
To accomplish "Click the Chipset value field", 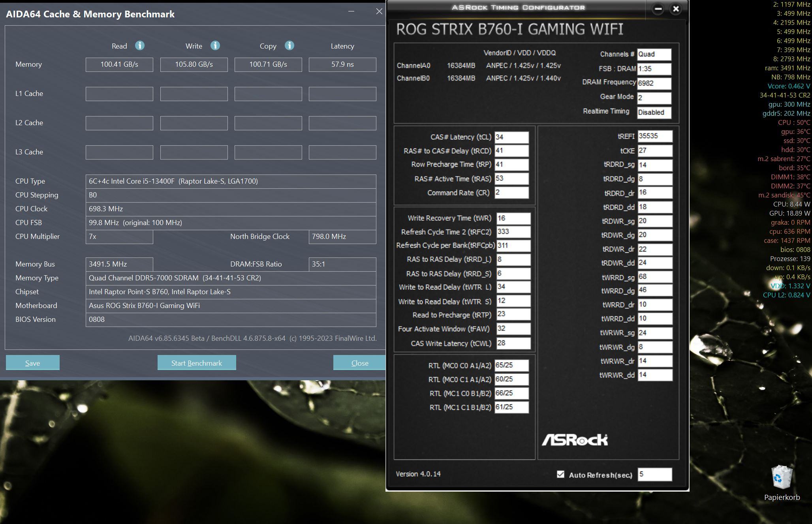I will click(x=231, y=292).
